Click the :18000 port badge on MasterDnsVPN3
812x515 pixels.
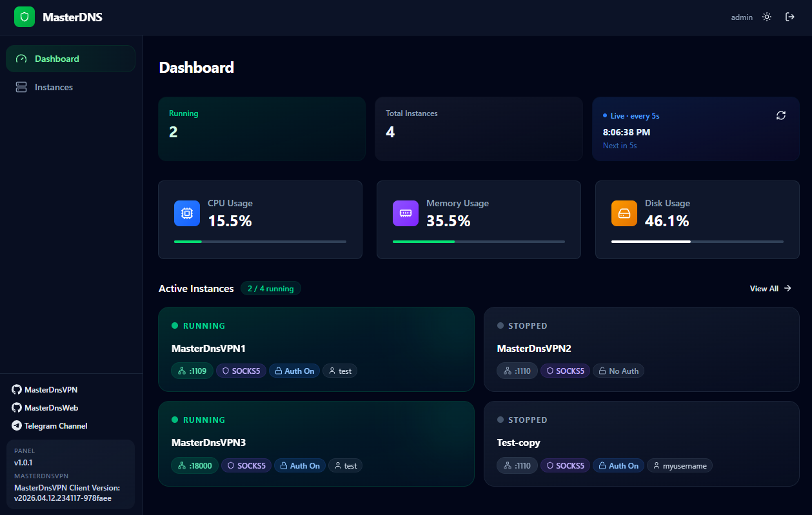click(195, 465)
